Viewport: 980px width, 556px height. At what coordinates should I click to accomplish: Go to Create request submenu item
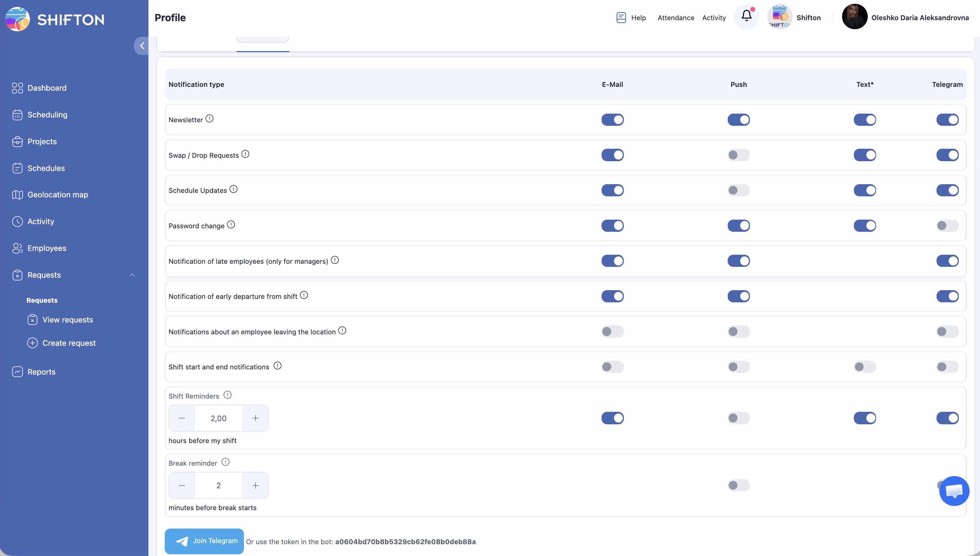coord(69,343)
